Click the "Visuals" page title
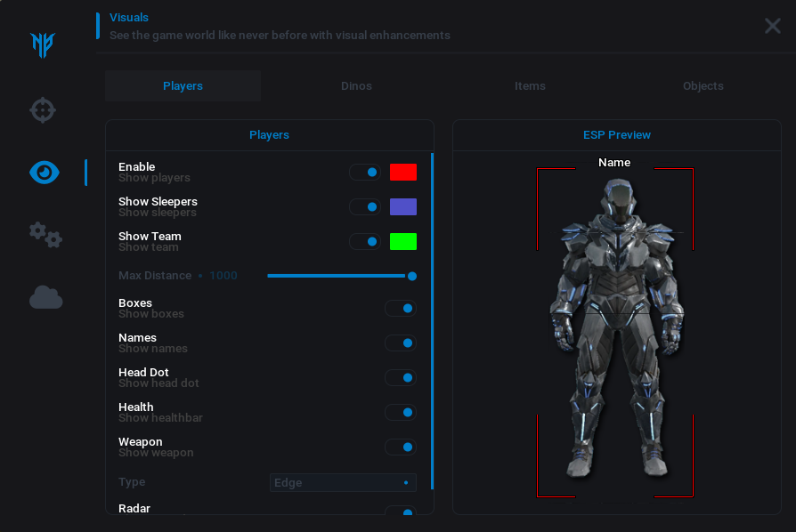Image resolution: width=796 pixels, height=532 pixels. pos(129,18)
